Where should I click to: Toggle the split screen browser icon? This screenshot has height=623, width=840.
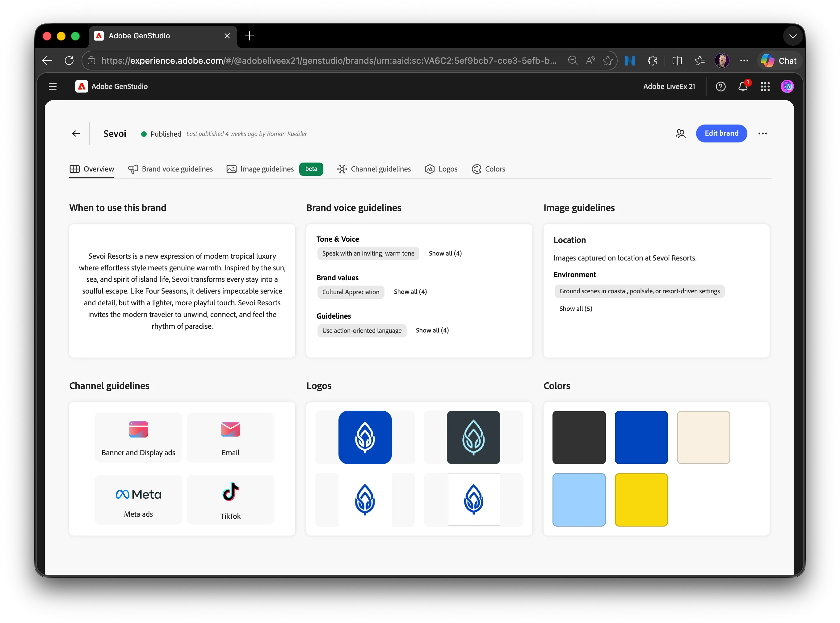coord(677,60)
